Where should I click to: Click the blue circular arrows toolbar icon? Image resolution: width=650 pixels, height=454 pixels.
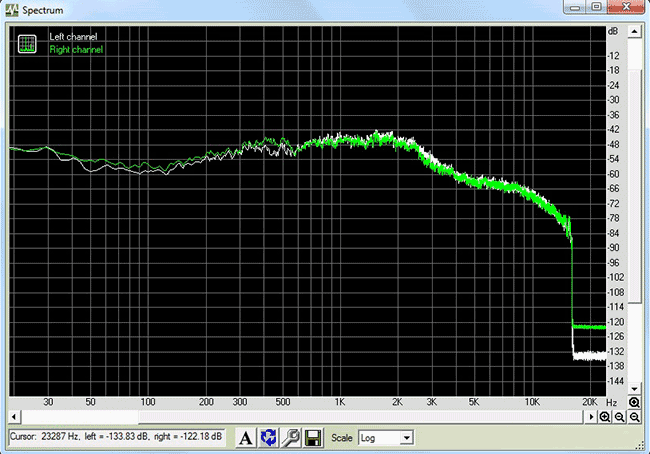click(268, 438)
